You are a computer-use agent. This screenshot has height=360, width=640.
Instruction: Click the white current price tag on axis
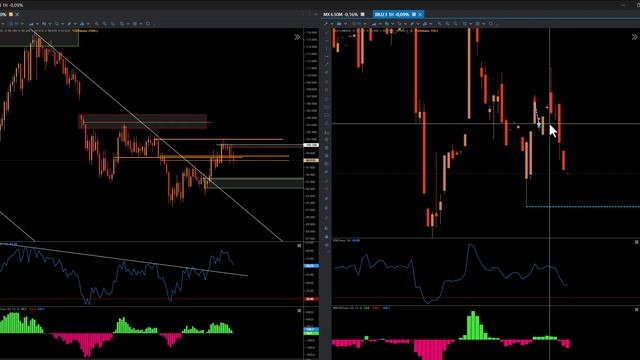coord(311,145)
